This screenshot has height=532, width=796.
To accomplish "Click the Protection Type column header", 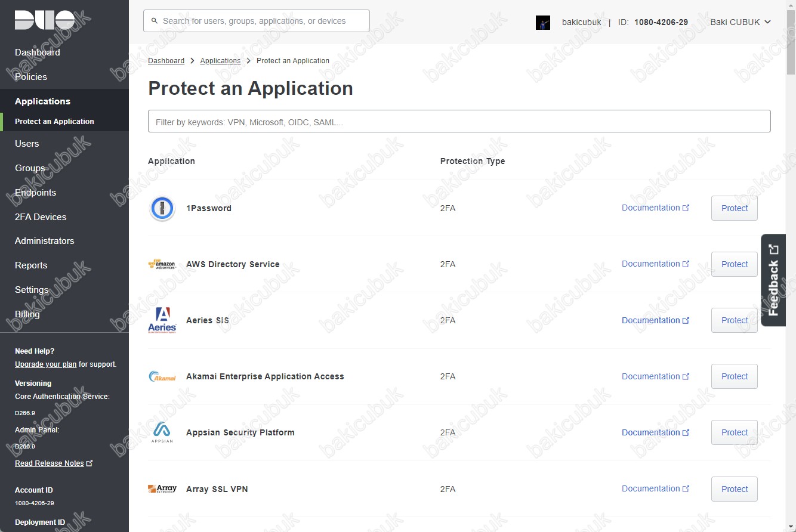I will click(x=473, y=161).
